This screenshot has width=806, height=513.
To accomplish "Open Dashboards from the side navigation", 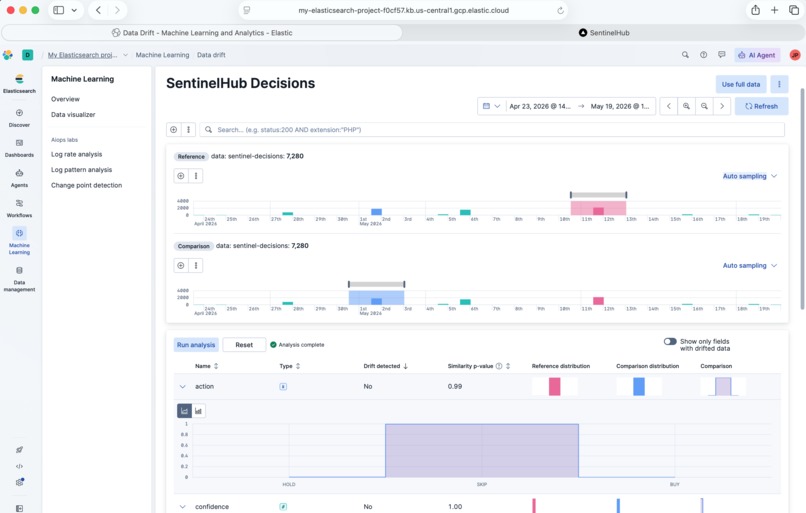I will point(19,148).
